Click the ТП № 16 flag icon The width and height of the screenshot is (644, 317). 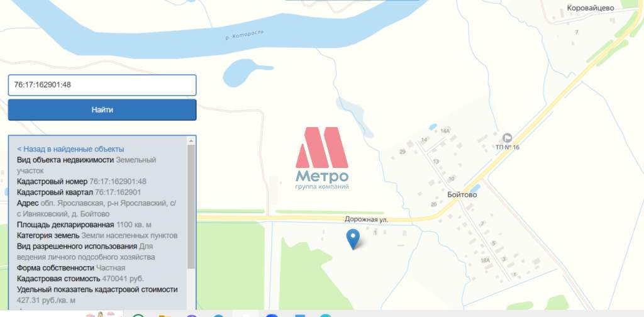pos(508,138)
